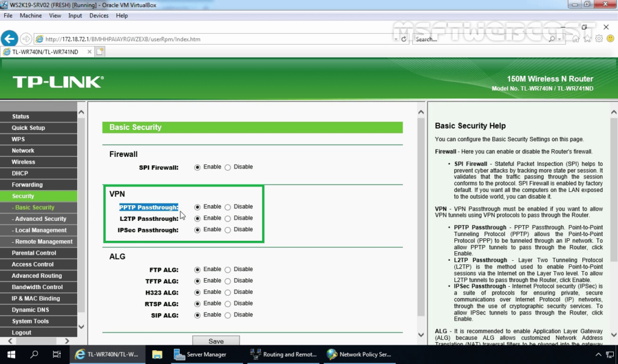Enable RTSP ALG

coord(197,304)
